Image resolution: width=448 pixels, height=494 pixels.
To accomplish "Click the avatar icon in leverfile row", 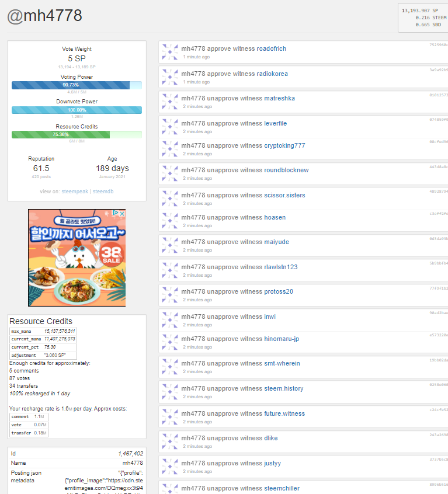I will coord(170,127).
